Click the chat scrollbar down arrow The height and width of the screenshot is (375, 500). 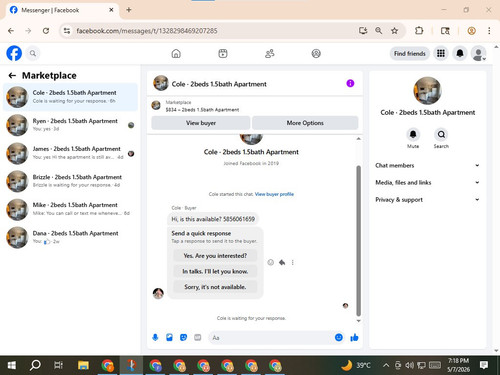point(359,321)
